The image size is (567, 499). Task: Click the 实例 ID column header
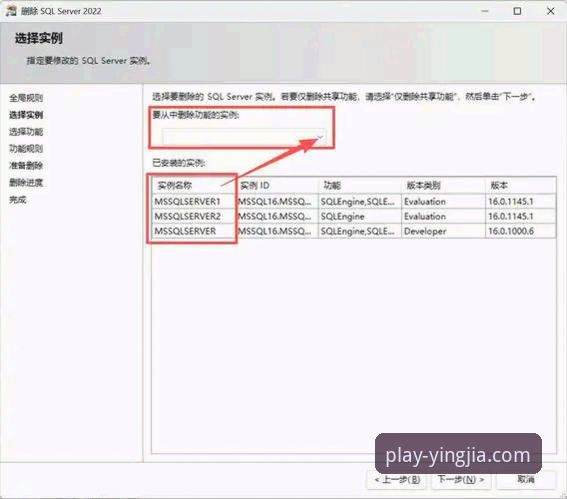(x=277, y=185)
